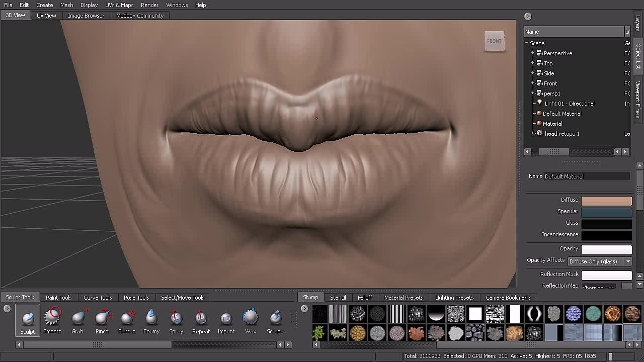
Task: Select the Foamy tool
Action: click(151, 320)
